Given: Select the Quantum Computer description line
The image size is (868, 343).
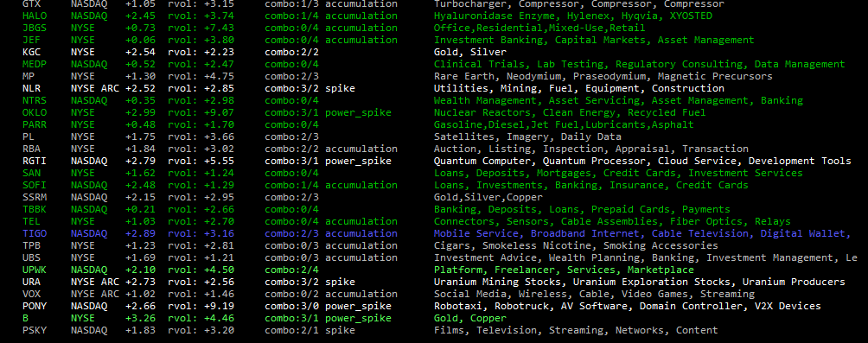Looking at the screenshot, I should click(x=642, y=162).
